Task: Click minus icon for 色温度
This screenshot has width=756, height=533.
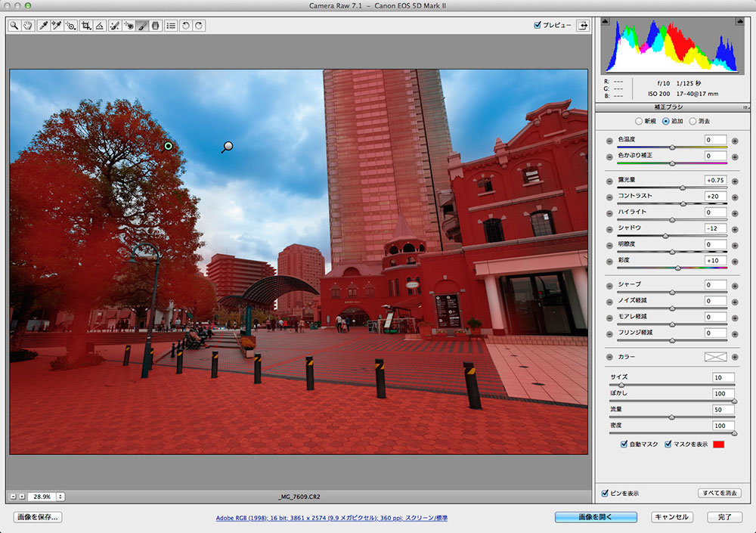Action: pyautogui.click(x=609, y=141)
